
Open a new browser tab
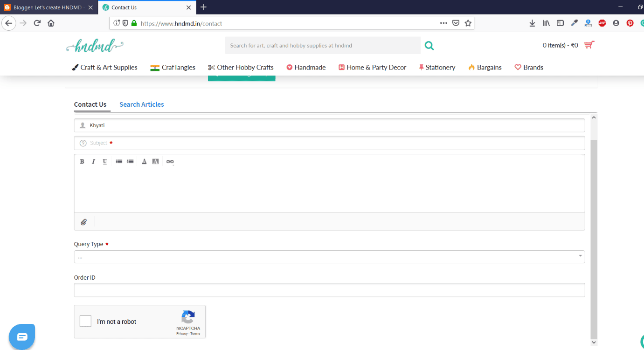[x=203, y=7]
